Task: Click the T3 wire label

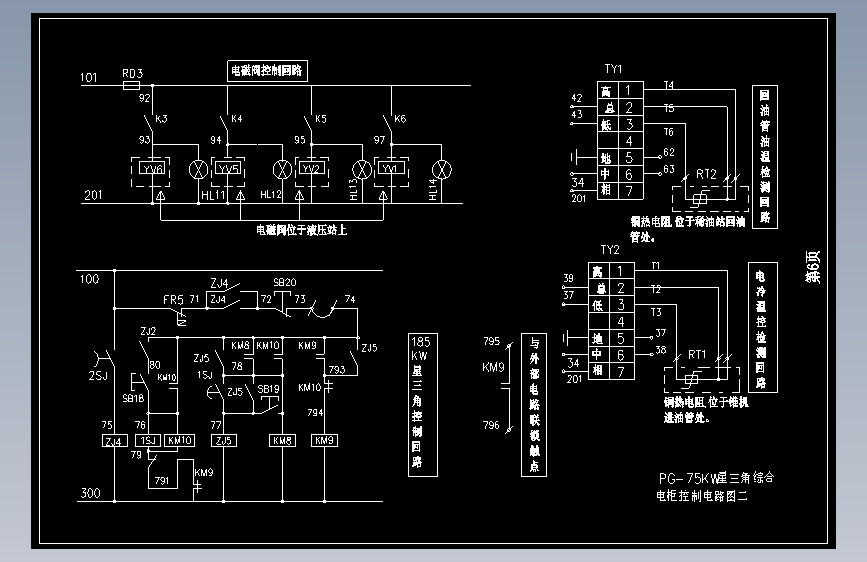Action: (x=656, y=313)
